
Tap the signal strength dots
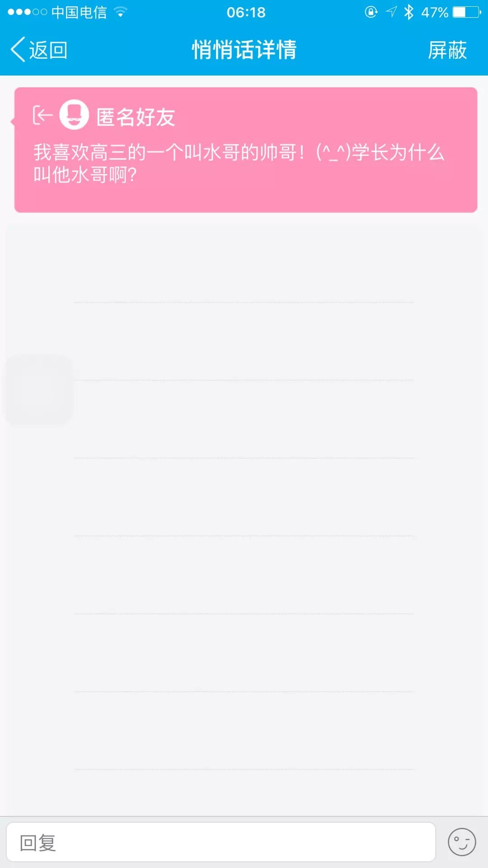point(27,12)
